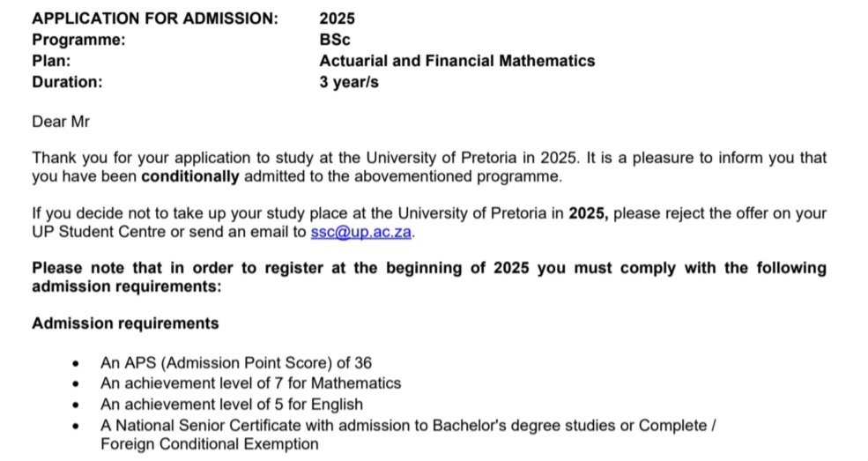Viewport: 868px width, 461px height.
Task: Click the "Duration:" label
Action: click(67, 83)
